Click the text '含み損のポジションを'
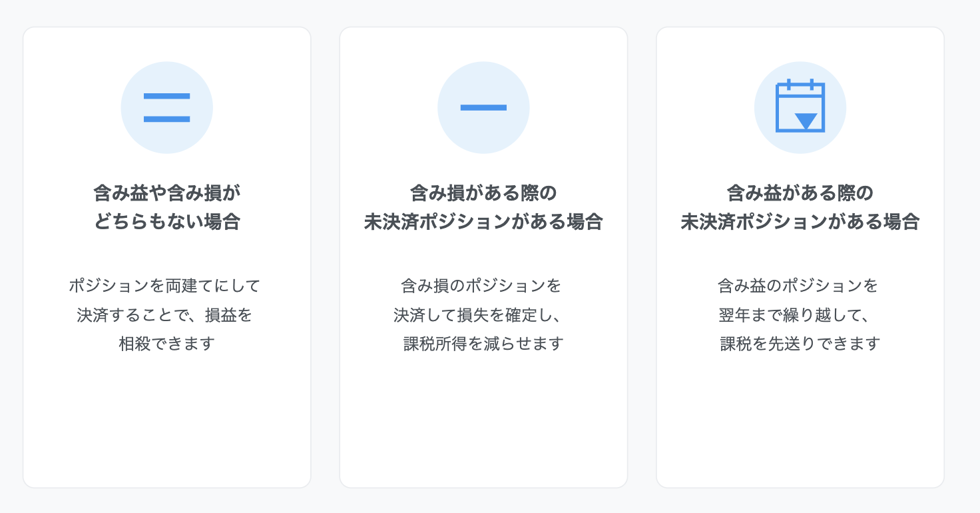Viewport: 980px width, 513px height. tap(481, 286)
